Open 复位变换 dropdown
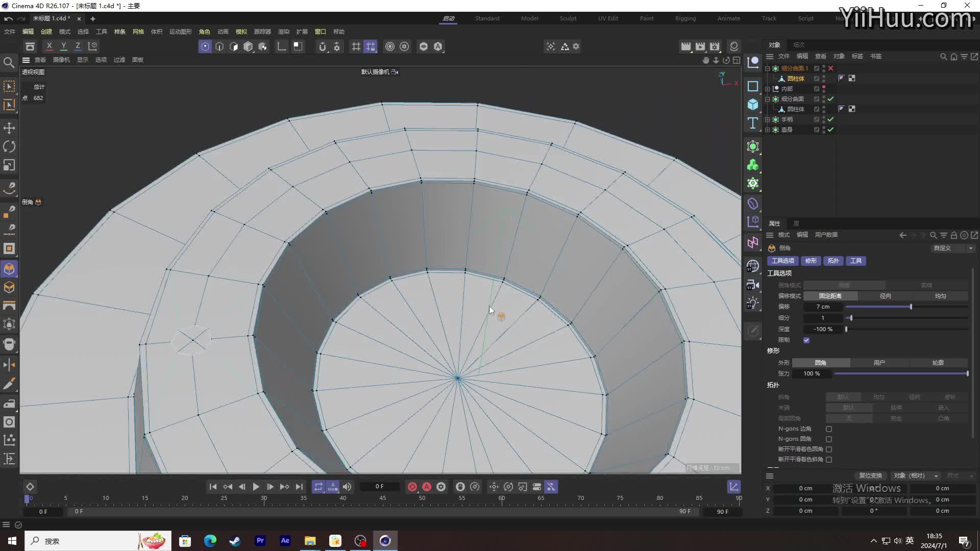This screenshot has width=980, height=551. pos(870,476)
